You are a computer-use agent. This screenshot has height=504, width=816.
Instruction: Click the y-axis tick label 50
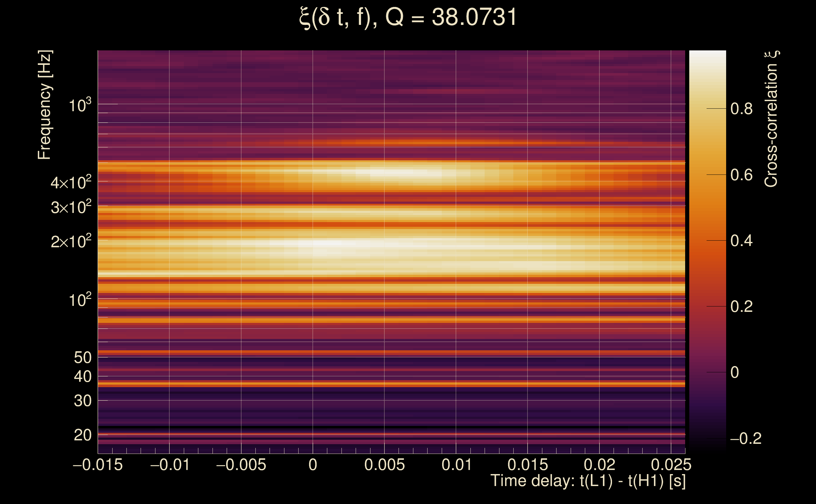[82, 358]
